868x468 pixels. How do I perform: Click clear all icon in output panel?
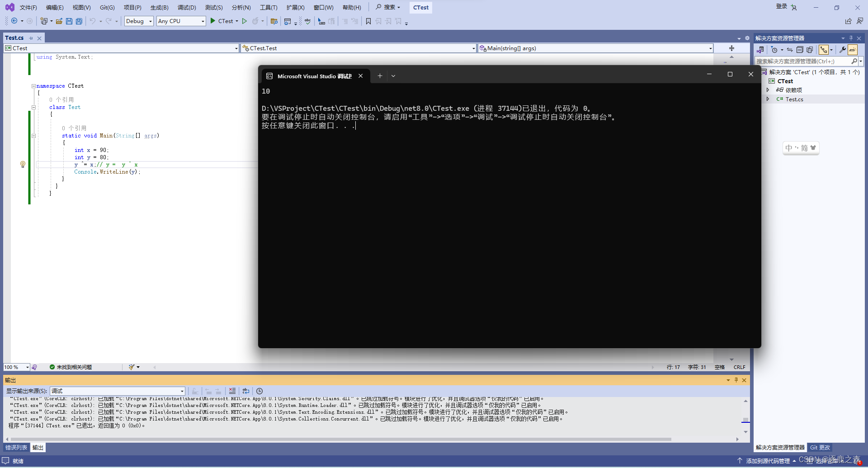[x=232, y=391]
